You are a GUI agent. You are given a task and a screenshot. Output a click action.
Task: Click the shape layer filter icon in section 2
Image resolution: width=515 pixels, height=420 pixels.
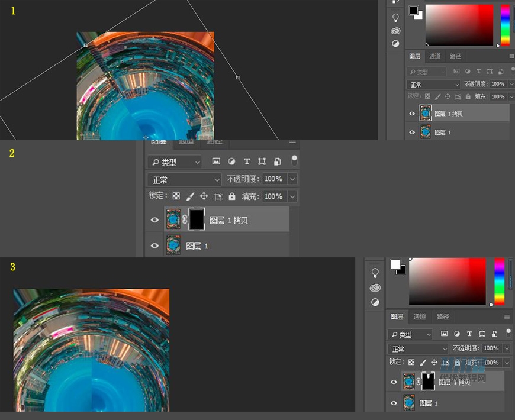[x=262, y=161]
